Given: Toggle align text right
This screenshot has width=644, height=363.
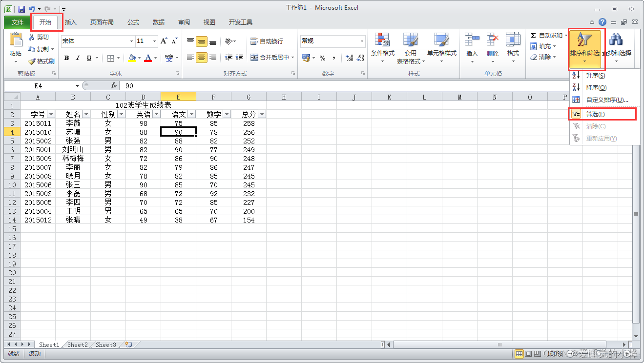Looking at the screenshot, I should pyautogui.click(x=213, y=58).
